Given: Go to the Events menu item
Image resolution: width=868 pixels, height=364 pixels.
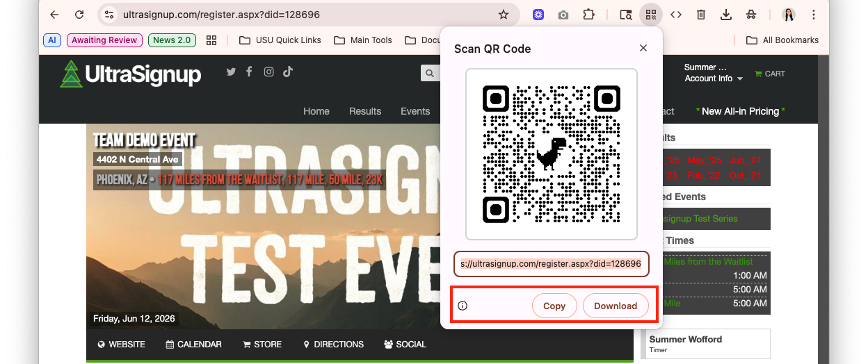Looking at the screenshot, I should pyautogui.click(x=415, y=111).
